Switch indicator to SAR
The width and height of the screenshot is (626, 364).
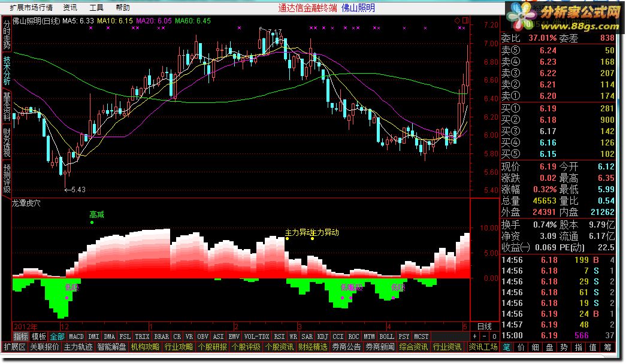[307, 336]
